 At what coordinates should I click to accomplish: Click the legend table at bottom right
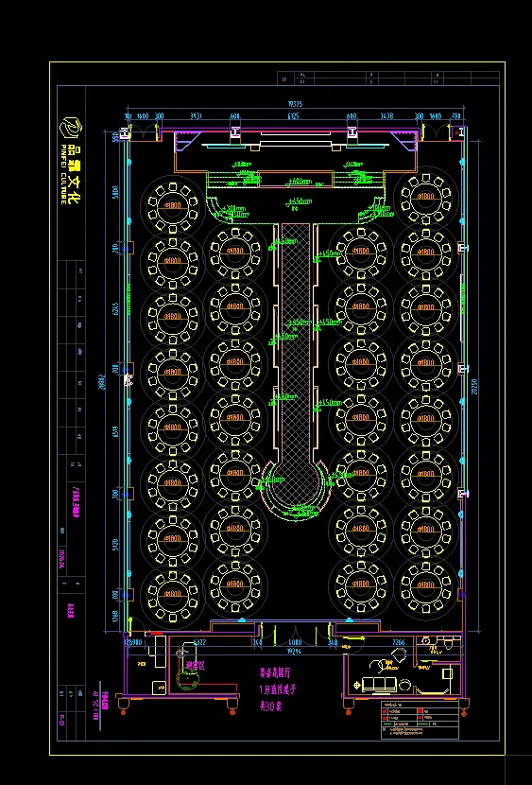pyautogui.click(x=420, y=720)
